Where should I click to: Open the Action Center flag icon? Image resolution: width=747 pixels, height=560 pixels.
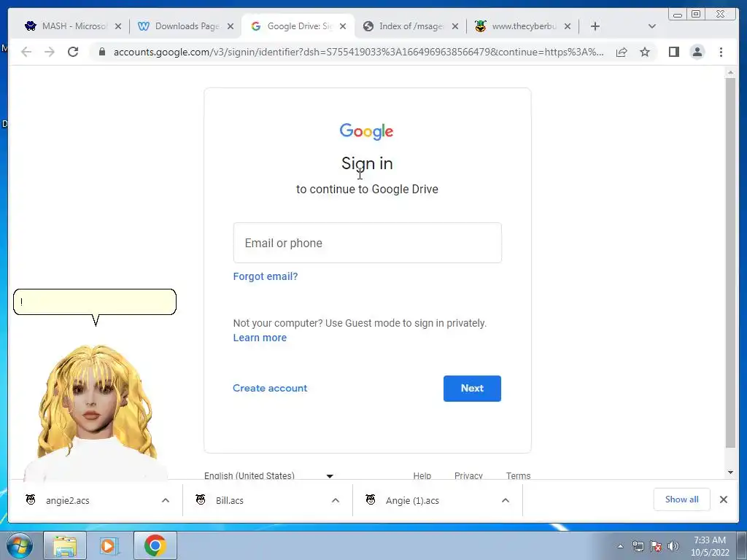656,546
